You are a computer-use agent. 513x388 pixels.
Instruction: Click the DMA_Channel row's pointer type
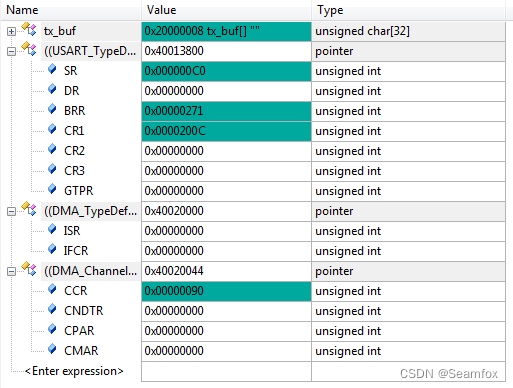409,271
